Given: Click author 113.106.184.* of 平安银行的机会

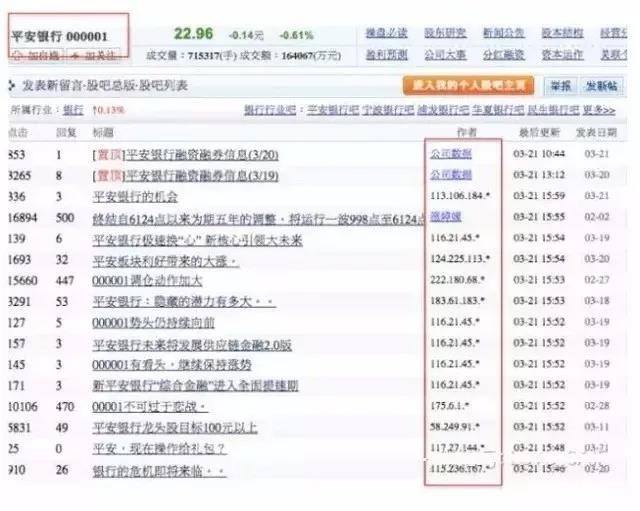Looking at the screenshot, I should 460,196.
